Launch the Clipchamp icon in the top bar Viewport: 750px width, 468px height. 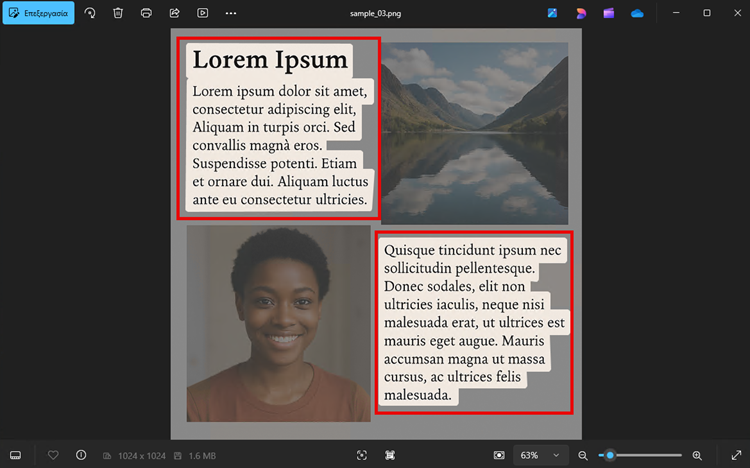pyautogui.click(x=609, y=13)
